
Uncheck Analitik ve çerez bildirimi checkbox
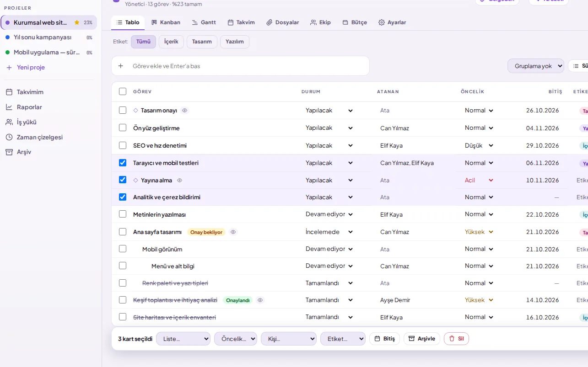click(123, 197)
